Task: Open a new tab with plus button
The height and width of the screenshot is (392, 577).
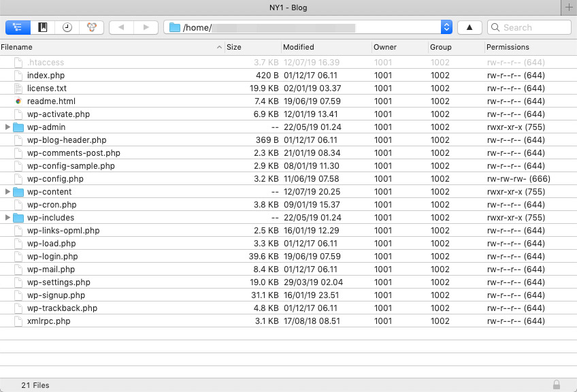Action: click(x=569, y=7)
